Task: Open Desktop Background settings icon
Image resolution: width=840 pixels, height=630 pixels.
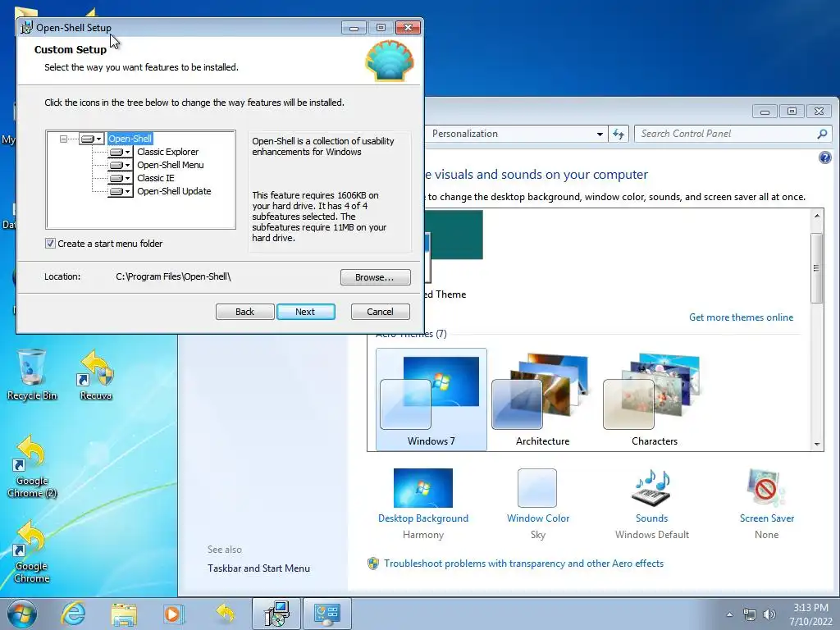Action: click(423, 488)
